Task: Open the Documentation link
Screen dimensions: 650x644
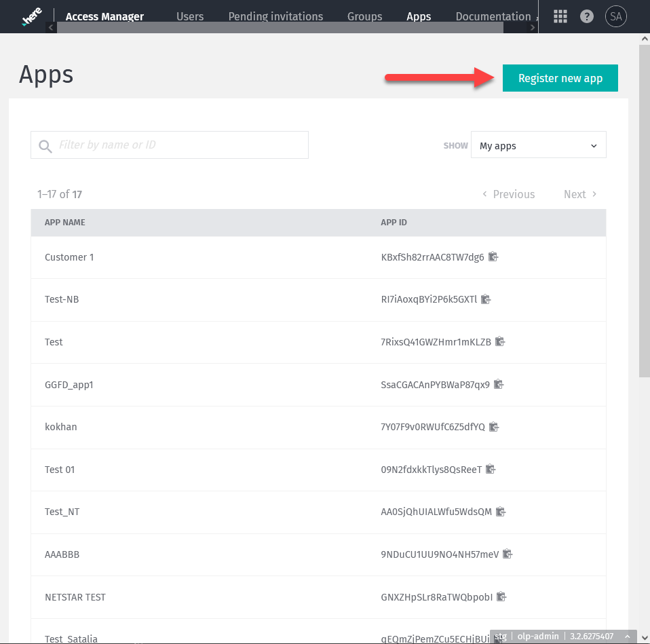Action: pyautogui.click(x=493, y=16)
